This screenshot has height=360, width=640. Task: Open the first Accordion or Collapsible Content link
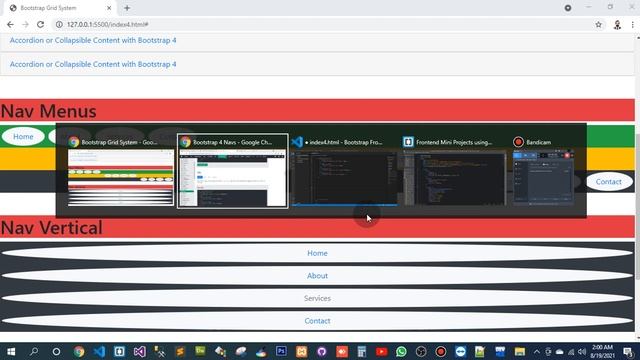point(93,40)
